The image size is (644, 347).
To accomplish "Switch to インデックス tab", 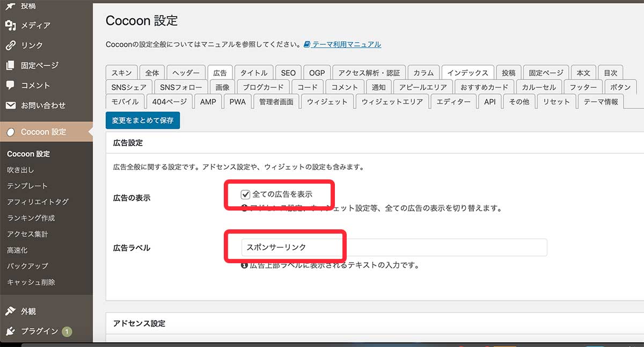I will (x=467, y=73).
